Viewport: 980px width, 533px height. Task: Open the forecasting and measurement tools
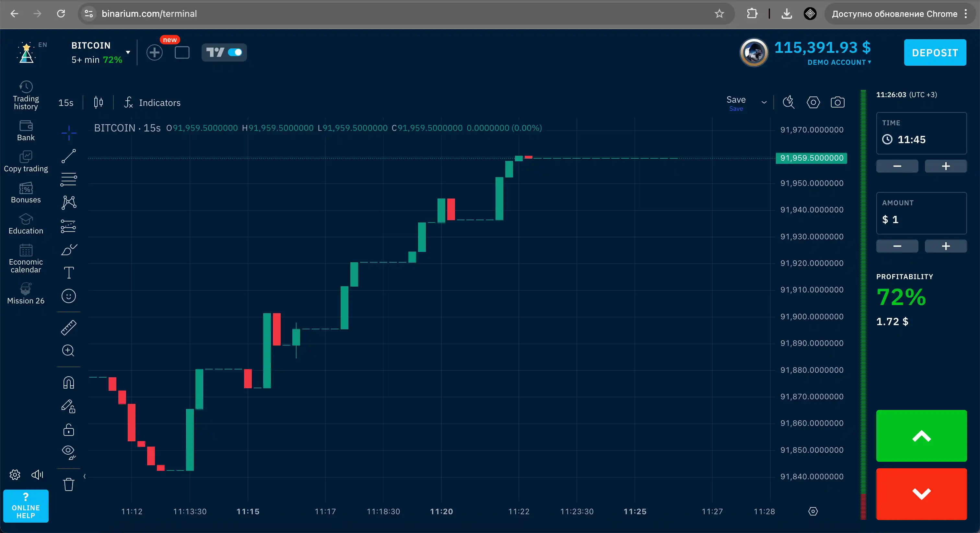pyautogui.click(x=69, y=226)
